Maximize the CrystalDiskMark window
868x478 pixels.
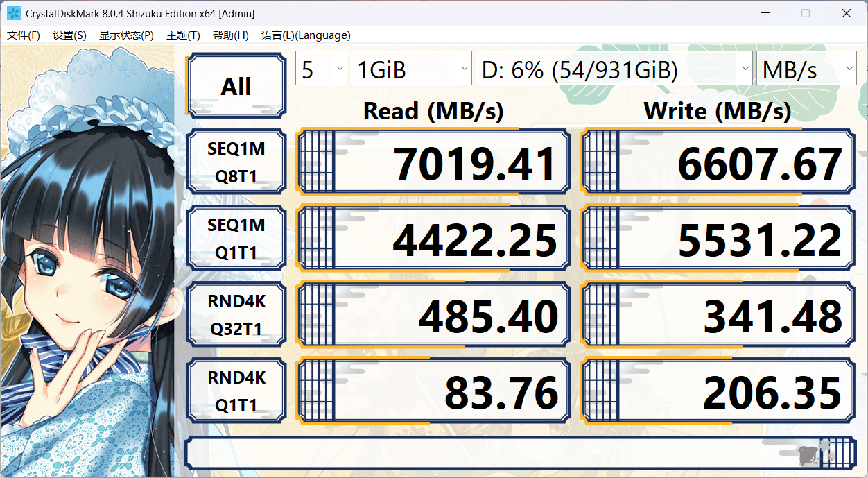806,13
